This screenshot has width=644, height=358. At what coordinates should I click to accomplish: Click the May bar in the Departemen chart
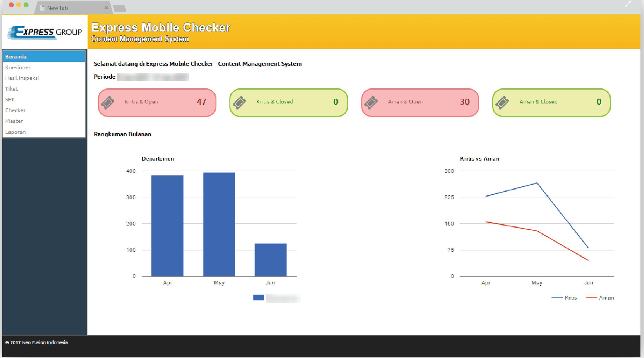pyautogui.click(x=219, y=224)
